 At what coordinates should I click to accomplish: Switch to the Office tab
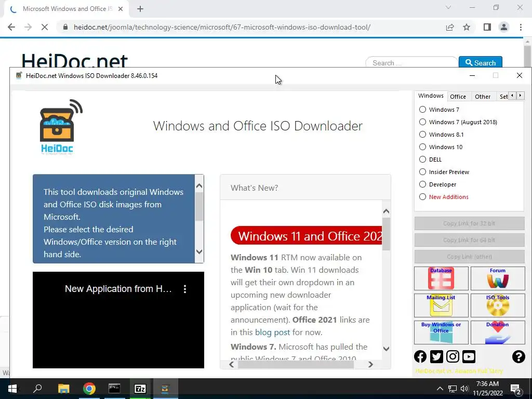[x=458, y=97]
